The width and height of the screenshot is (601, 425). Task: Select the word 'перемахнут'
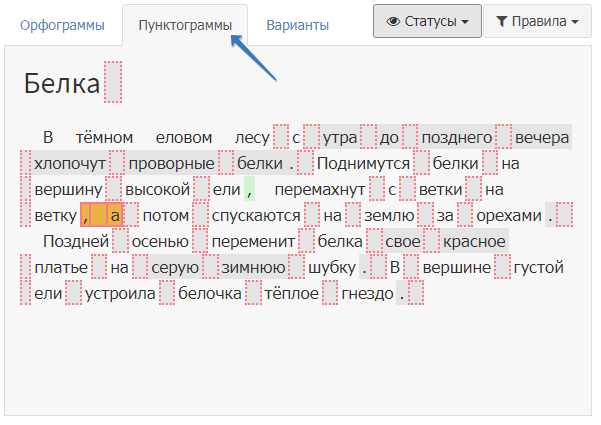[x=320, y=189]
